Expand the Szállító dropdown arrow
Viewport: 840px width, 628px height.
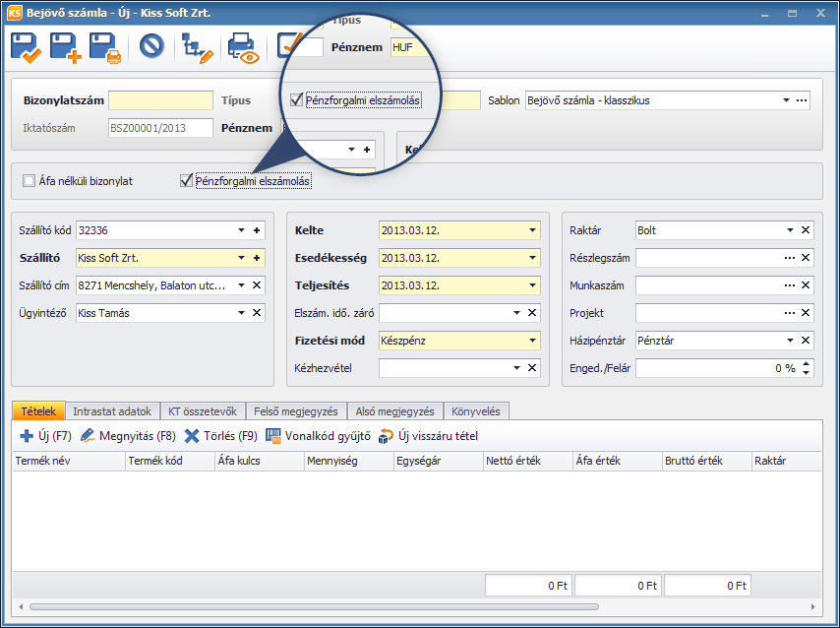coord(242,258)
